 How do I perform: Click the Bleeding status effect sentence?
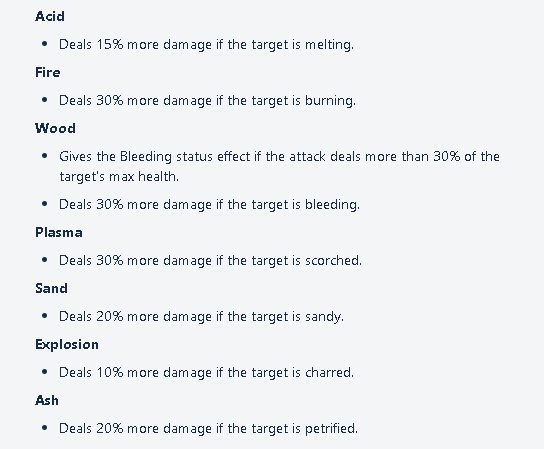click(279, 167)
